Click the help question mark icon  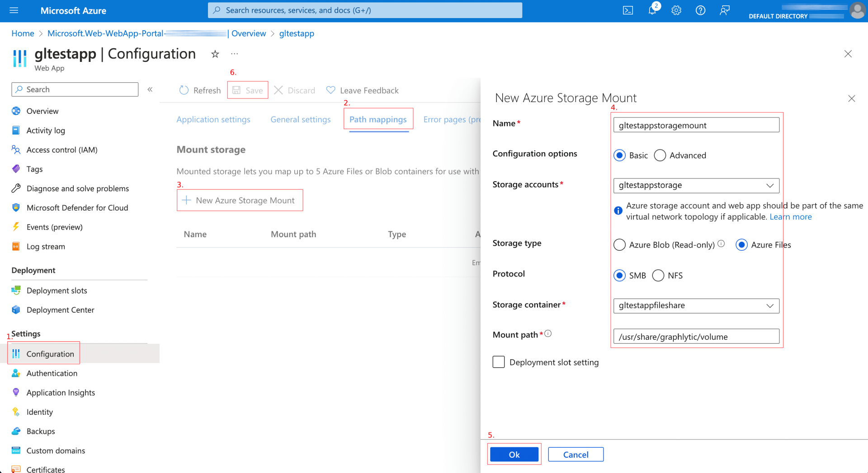click(700, 10)
